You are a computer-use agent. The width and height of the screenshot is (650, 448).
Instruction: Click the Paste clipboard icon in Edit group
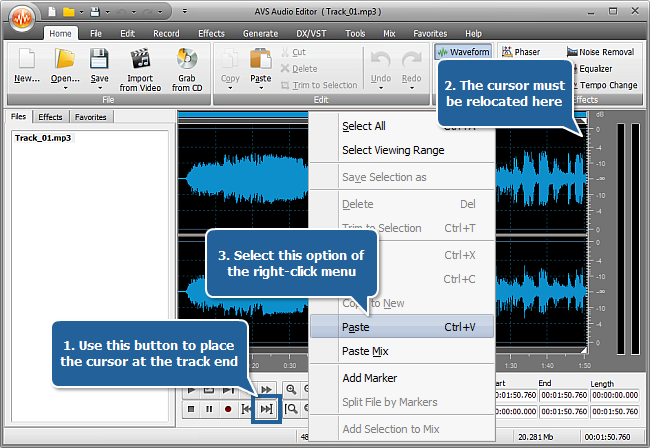(x=261, y=59)
